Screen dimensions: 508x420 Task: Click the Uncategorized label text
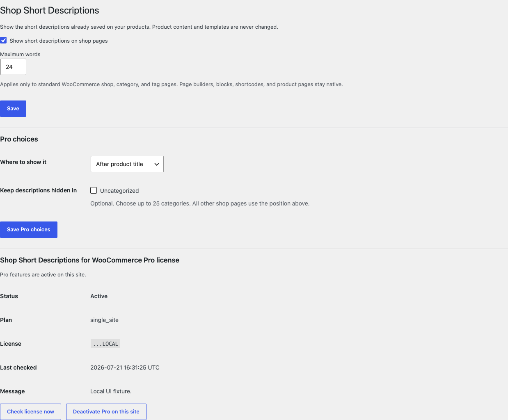click(x=119, y=191)
